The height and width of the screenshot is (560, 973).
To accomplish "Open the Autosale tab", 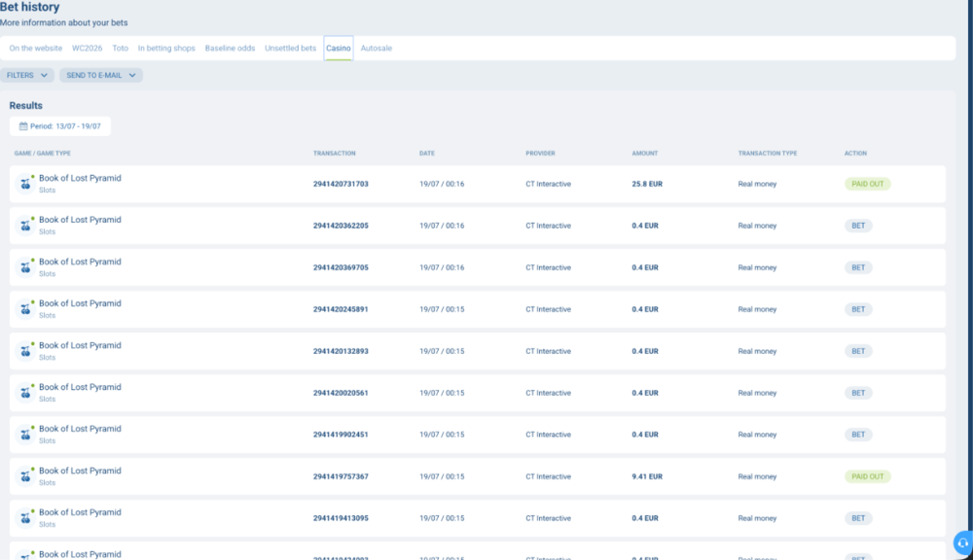I will (376, 48).
